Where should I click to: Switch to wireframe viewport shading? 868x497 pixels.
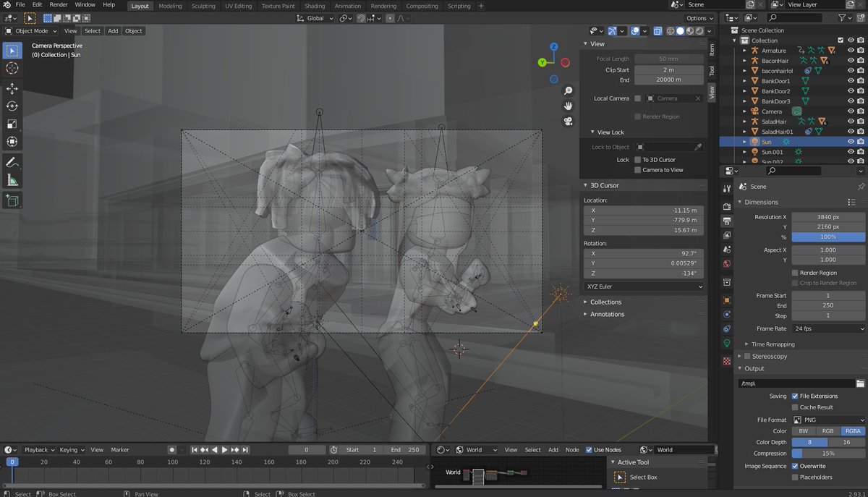click(671, 31)
